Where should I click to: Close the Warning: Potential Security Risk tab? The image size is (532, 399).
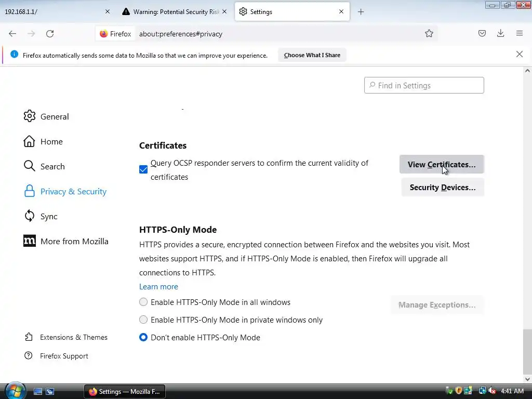pos(224,11)
